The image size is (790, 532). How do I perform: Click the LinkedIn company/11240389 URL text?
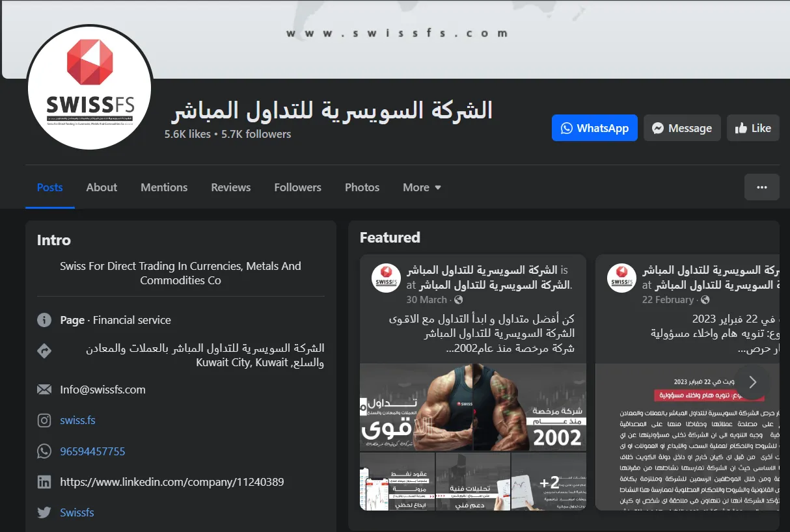(172, 482)
